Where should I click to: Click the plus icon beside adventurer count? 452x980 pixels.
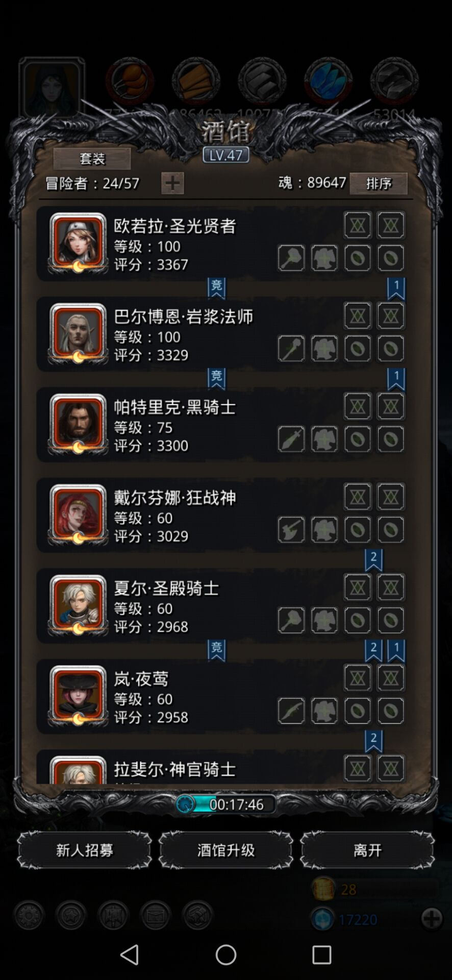(x=172, y=183)
